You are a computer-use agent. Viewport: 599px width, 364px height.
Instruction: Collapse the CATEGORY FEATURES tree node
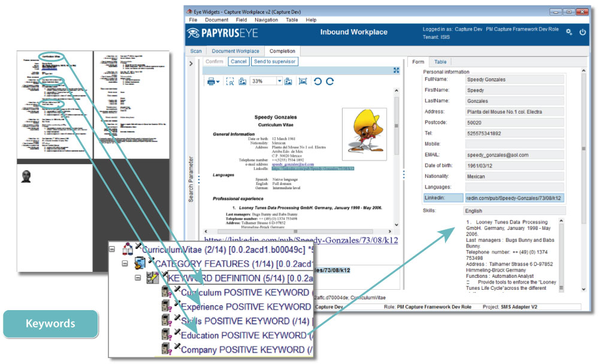point(125,263)
